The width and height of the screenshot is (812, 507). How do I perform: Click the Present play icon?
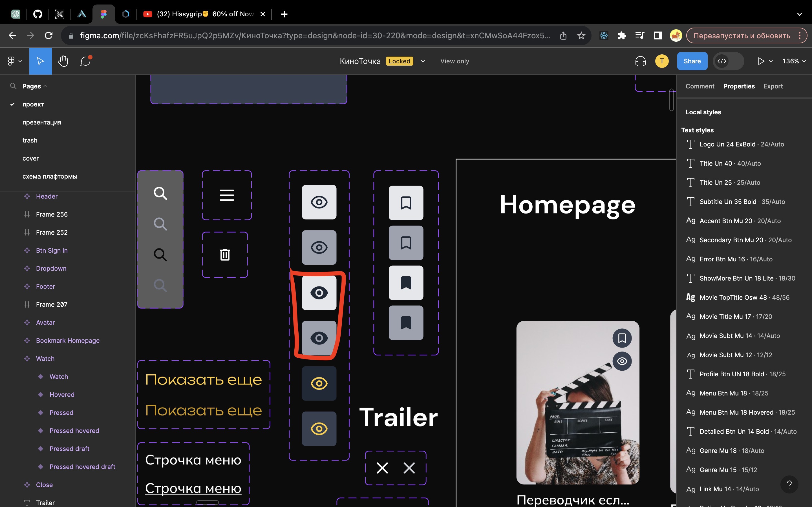761,61
